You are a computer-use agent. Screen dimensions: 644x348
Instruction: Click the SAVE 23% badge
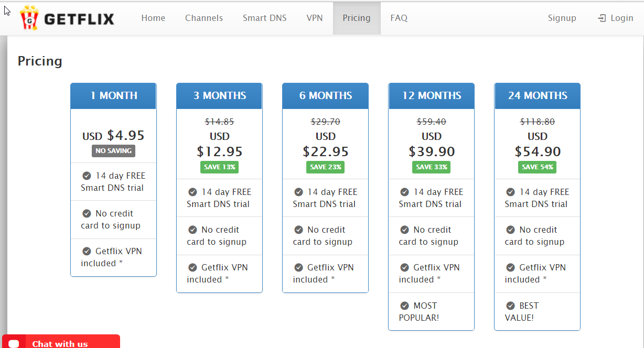click(x=325, y=167)
